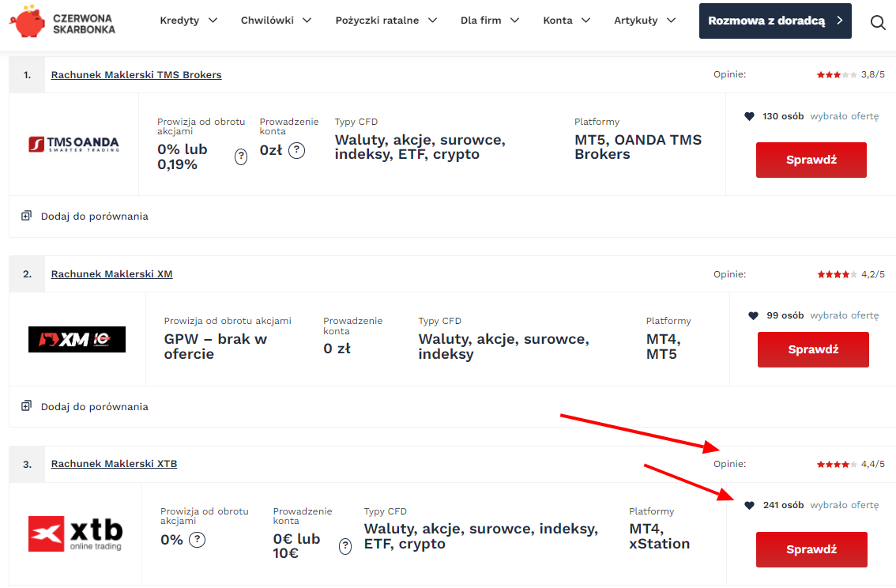Click the TMS OANDA logo
The height and width of the screenshot is (588, 896).
pyautogui.click(x=73, y=144)
